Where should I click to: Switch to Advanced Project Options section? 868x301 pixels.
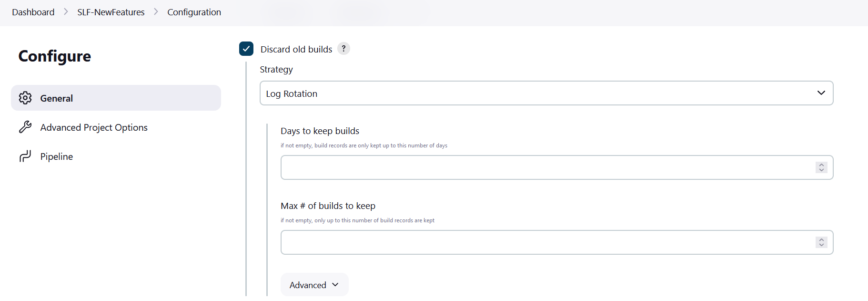pyautogui.click(x=94, y=127)
